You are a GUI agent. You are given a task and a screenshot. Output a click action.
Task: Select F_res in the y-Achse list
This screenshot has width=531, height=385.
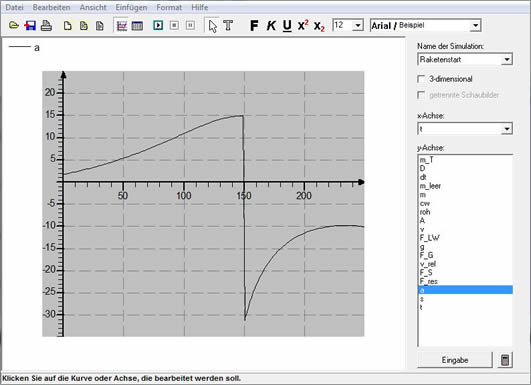coord(466,281)
